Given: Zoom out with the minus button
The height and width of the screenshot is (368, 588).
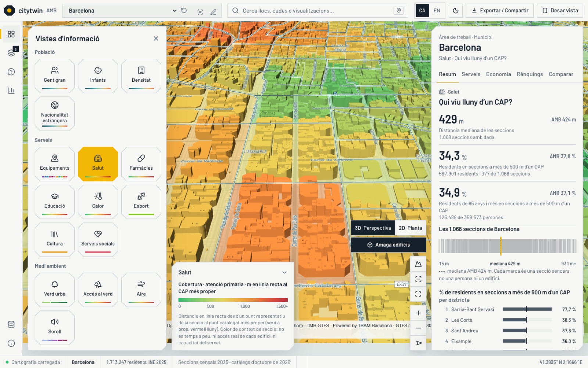Looking at the screenshot, I should (418, 328).
